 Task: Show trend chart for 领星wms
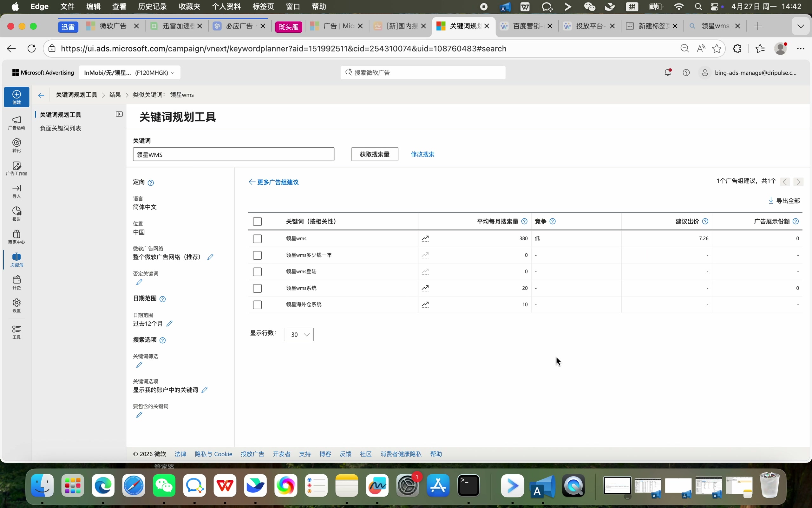(425, 238)
